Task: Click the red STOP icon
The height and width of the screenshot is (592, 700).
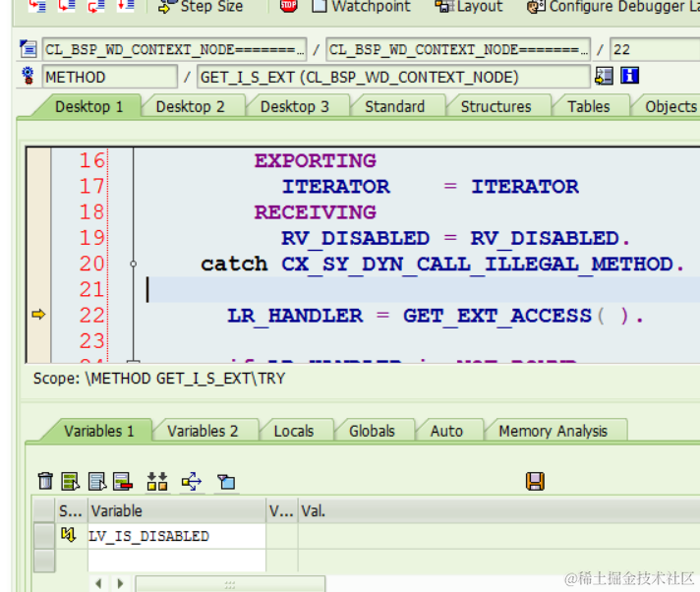Action: pyautogui.click(x=288, y=6)
